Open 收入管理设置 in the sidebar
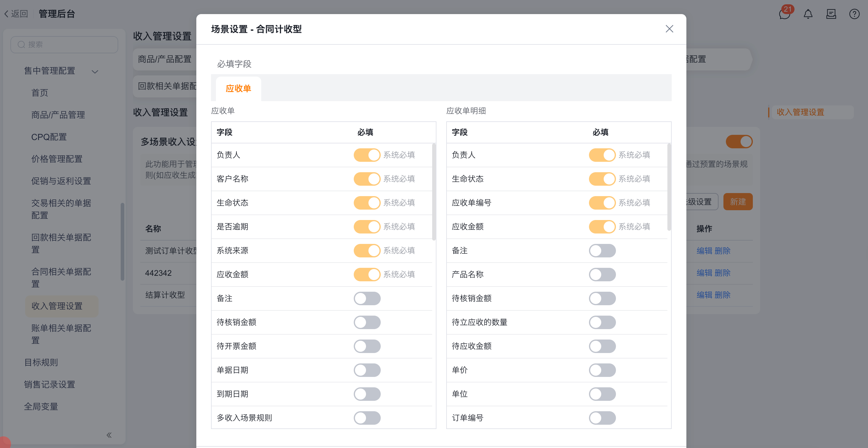 click(x=57, y=306)
